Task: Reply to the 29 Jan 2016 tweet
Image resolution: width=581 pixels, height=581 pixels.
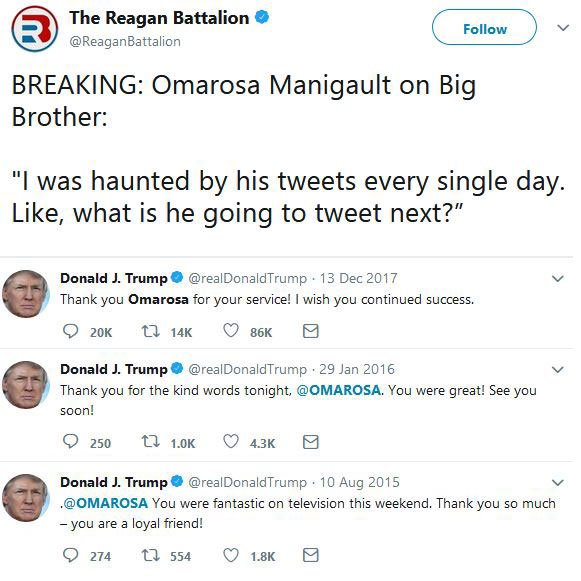Action: point(70,441)
